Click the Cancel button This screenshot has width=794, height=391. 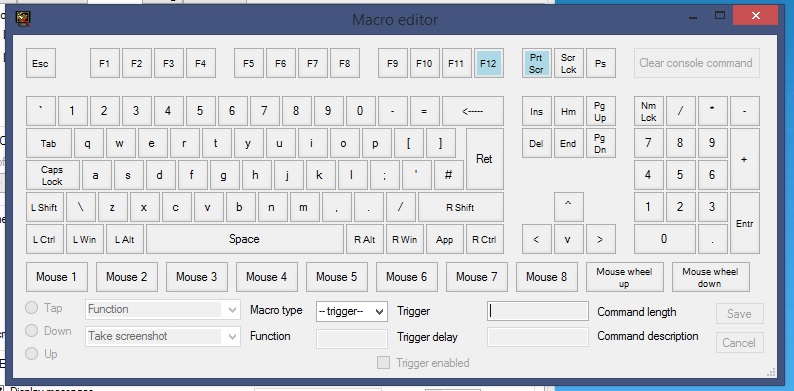(x=739, y=343)
